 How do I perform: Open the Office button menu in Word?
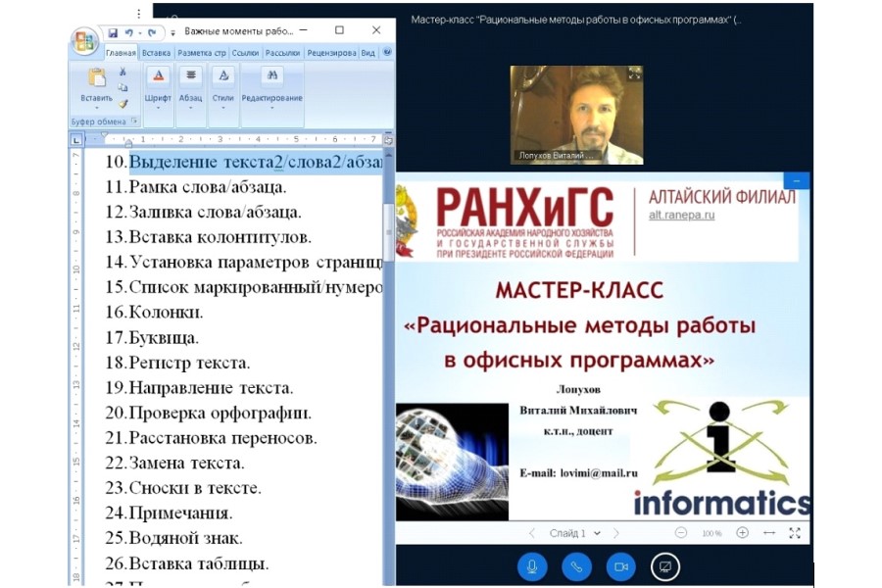84,41
